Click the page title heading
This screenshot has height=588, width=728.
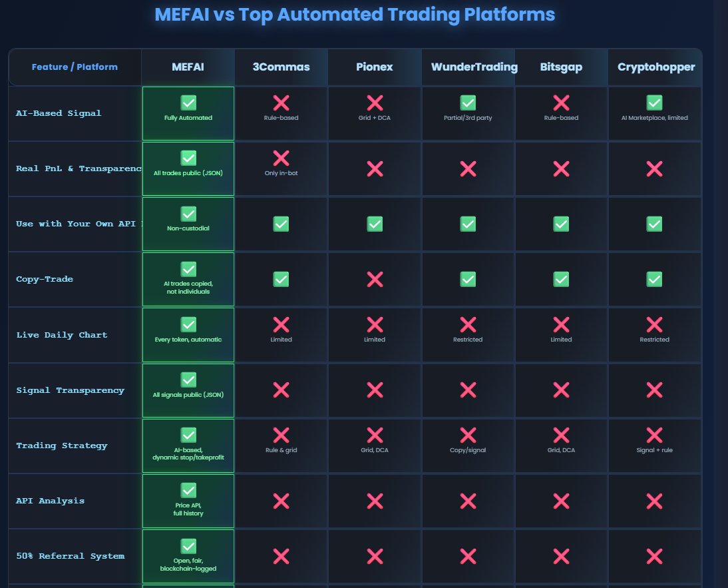coord(355,15)
